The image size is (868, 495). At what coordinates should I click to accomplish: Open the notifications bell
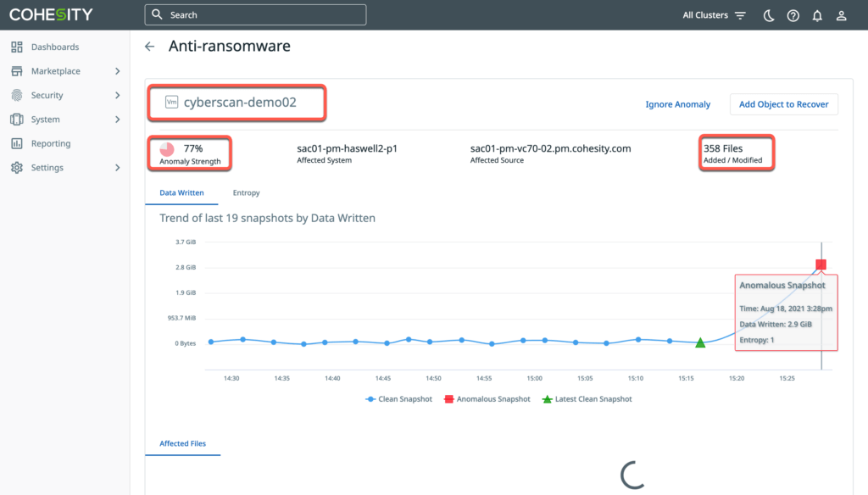click(x=817, y=15)
